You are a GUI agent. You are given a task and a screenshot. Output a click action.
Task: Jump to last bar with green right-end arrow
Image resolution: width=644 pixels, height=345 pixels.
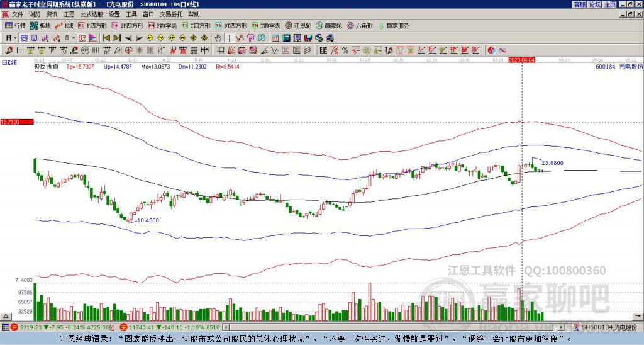[117, 38]
